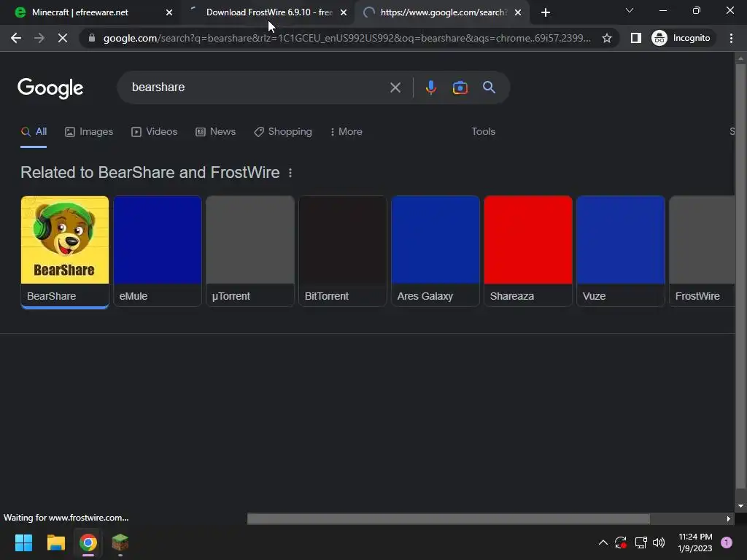Open the notification center badge
This screenshot has width=747, height=560.
pos(726,542)
